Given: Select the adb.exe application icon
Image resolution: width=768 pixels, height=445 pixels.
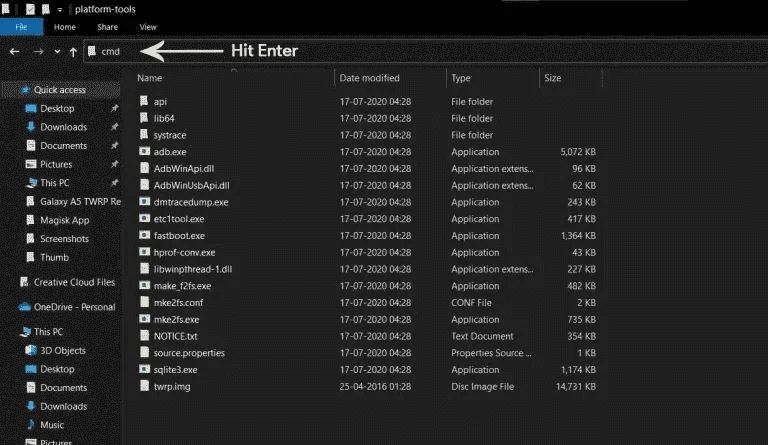Looking at the screenshot, I should pos(144,151).
